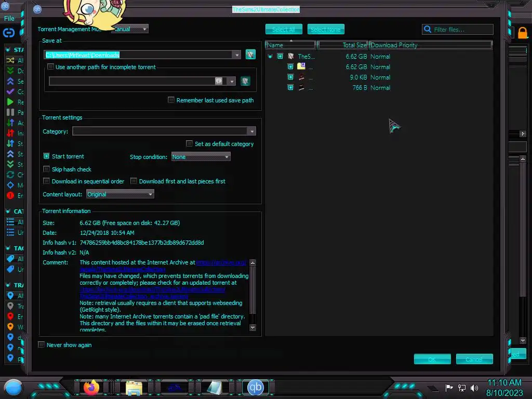The height and width of the screenshot is (399, 532).
Task: Open the Save at path dropdown
Action: tap(236, 55)
